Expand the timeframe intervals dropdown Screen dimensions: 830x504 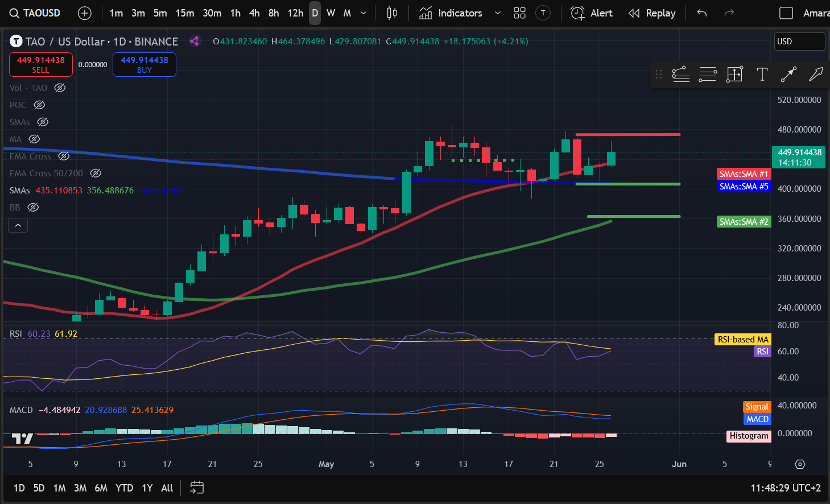[x=364, y=13]
